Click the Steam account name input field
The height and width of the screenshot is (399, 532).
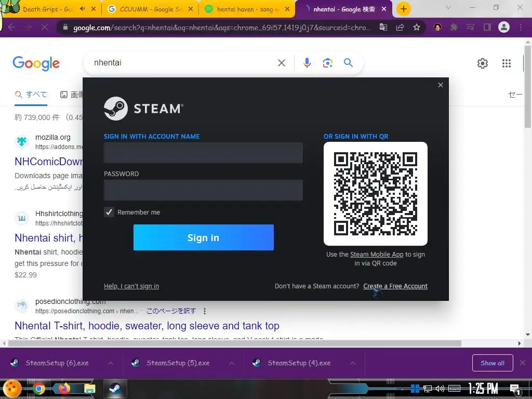203,153
